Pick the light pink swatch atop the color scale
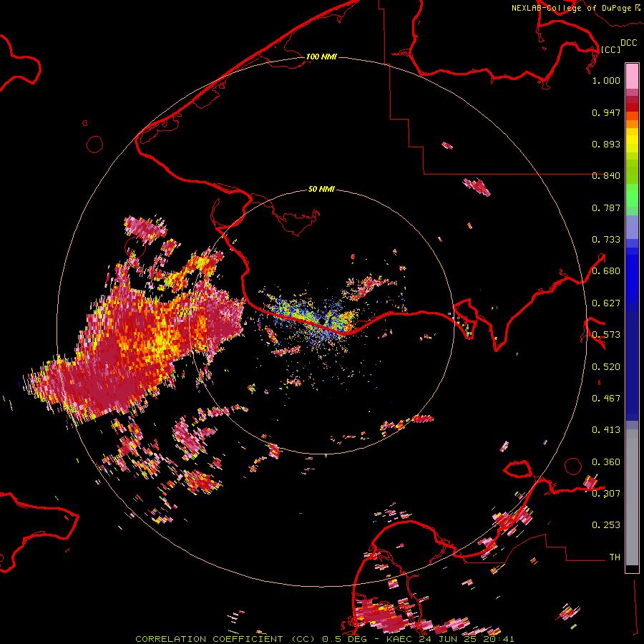The width and height of the screenshot is (644, 644). point(632,76)
